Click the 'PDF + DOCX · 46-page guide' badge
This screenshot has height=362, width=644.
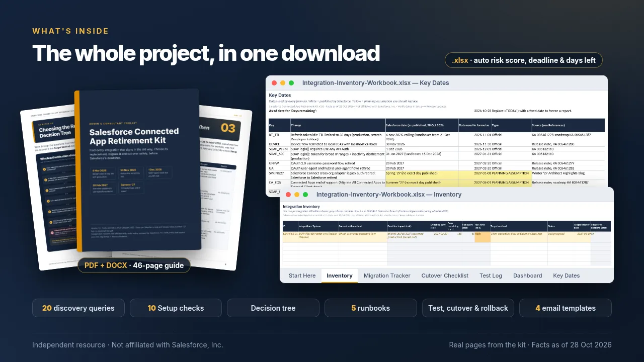(134, 265)
